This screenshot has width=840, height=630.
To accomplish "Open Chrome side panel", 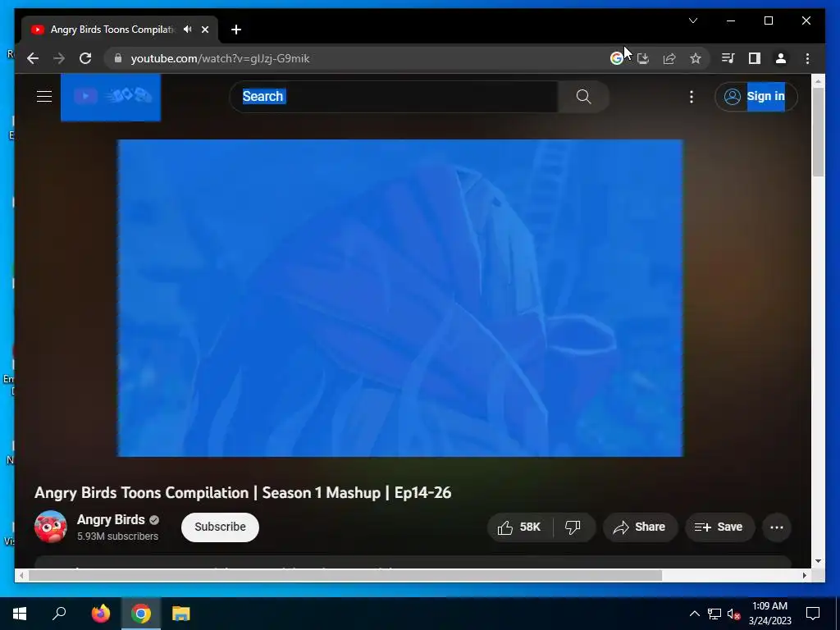I will [755, 58].
